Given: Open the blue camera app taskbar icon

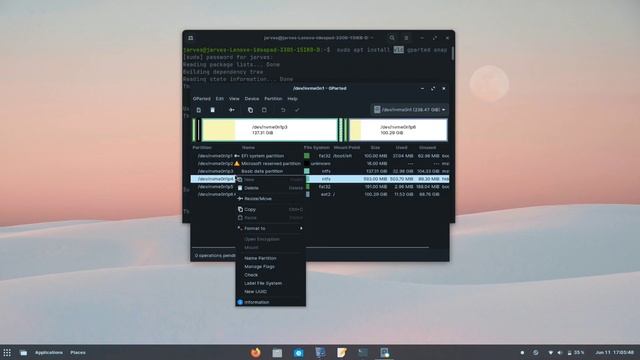Looking at the screenshot, I should (299, 353).
